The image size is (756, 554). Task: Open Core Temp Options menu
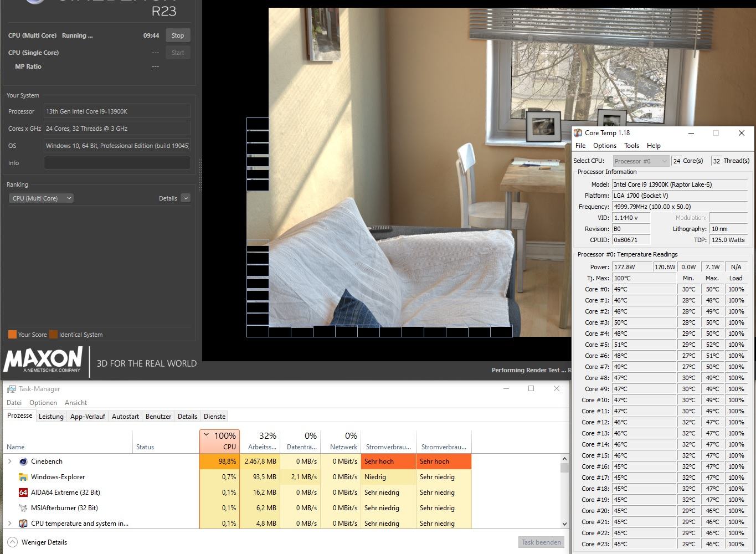(x=605, y=146)
